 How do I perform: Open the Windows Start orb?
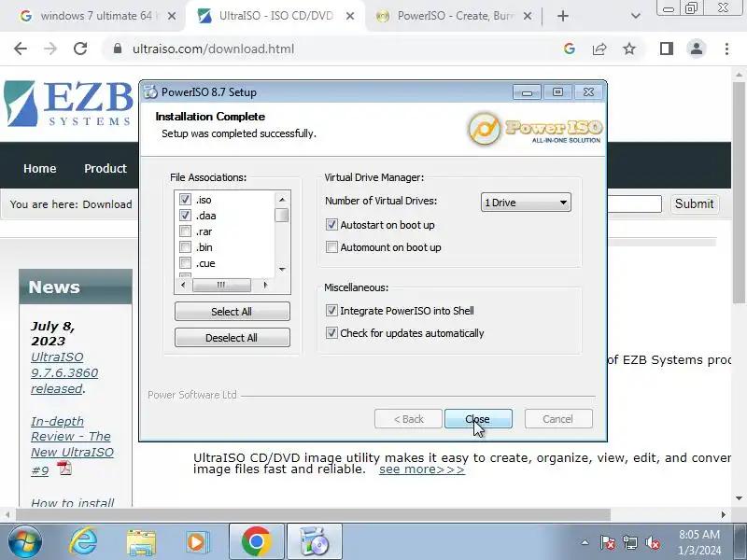pyautogui.click(x=25, y=542)
